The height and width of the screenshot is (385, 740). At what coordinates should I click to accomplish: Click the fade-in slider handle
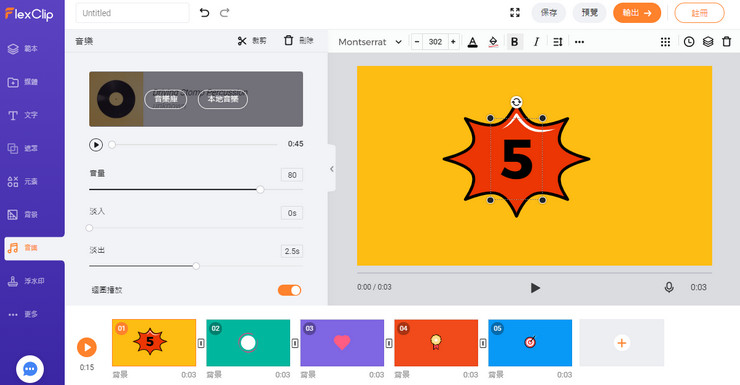pos(89,228)
